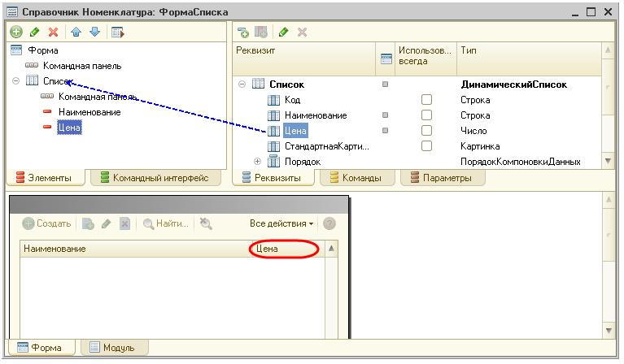Click Картинка type cell
624x364 pixels.
click(480, 146)
